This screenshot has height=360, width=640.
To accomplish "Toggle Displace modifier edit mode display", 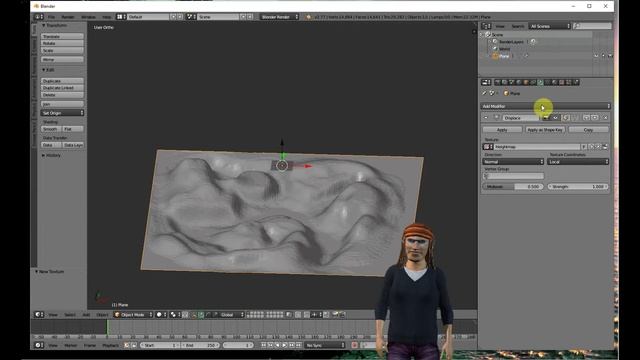I will click(x=566, y=118).
